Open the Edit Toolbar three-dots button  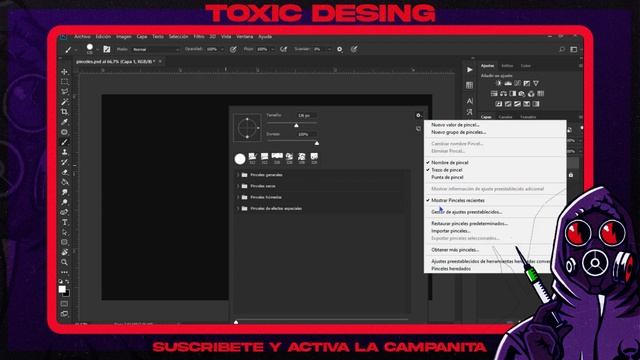[x=64, y=272]
